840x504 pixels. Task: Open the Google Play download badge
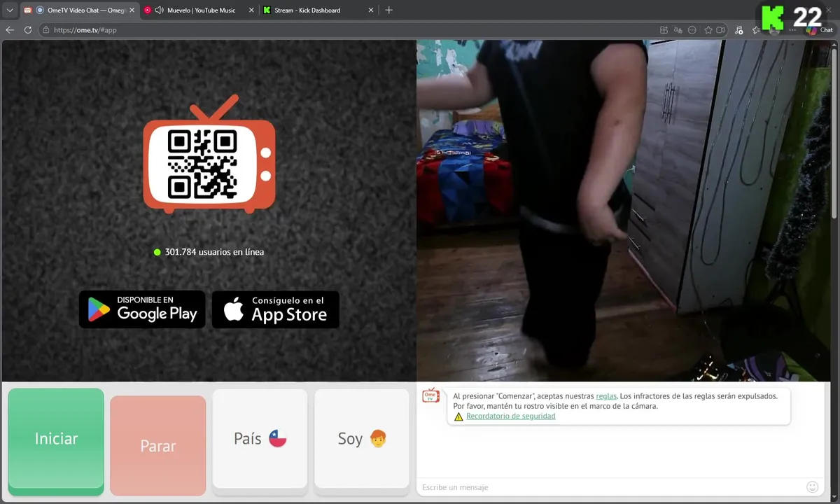pos(142,309)
